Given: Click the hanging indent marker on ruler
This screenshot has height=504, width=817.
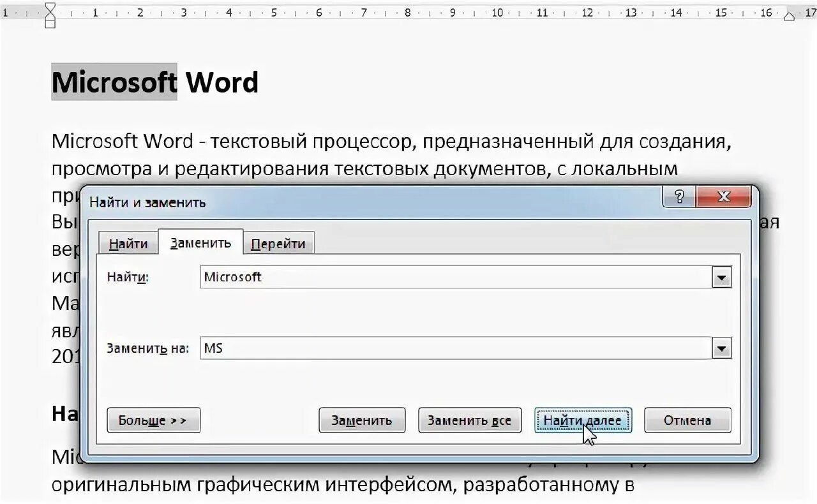Looking at the screenshot, I should pos(50,18).
